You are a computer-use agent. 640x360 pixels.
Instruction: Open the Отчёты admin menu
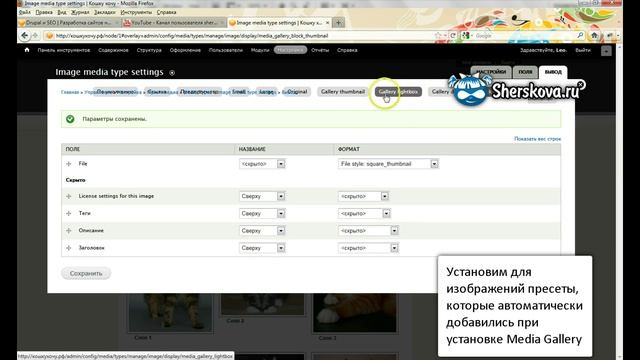click(x=320, y=50)
